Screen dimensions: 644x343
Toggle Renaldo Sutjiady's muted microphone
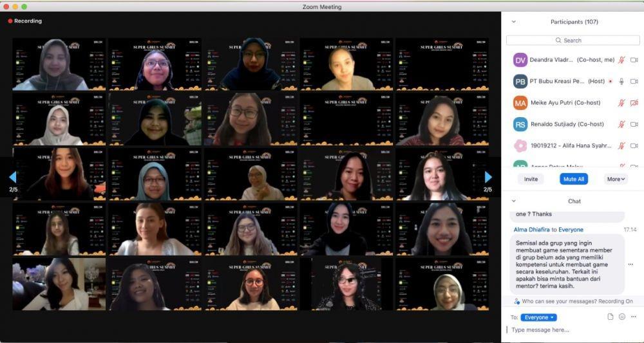point(622,124)
